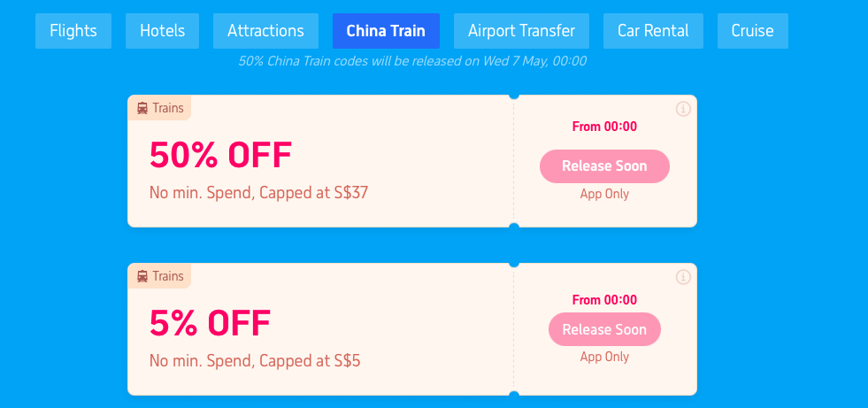Screen dimensions: 868x408
Task: Click train icon on 5% OFF coupon
Action: tap(142, 276)
